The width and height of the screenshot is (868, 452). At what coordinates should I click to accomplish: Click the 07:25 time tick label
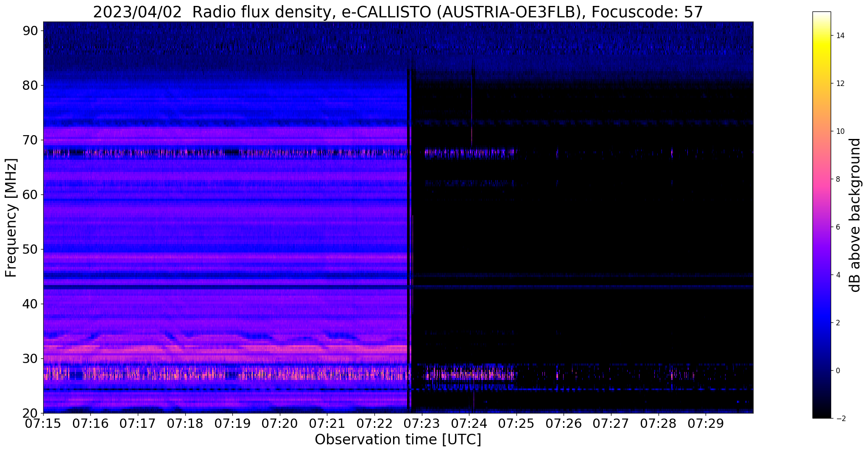(x=516, y=424)
